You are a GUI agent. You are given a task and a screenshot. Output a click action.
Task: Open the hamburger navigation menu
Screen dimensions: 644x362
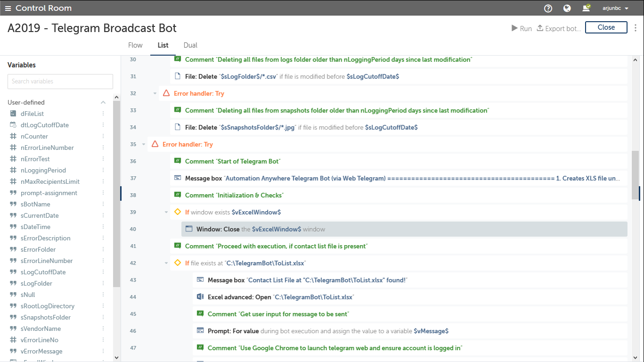[x=8, y=8]
